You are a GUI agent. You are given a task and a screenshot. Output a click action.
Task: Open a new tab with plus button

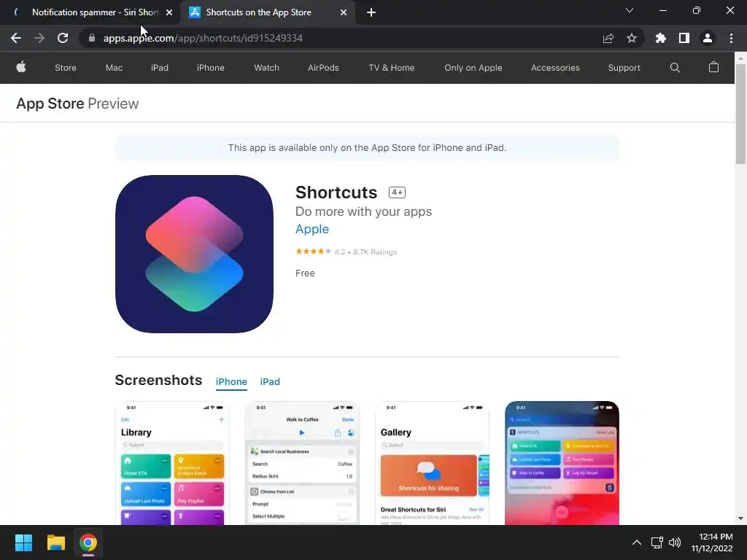coord(371,12)
